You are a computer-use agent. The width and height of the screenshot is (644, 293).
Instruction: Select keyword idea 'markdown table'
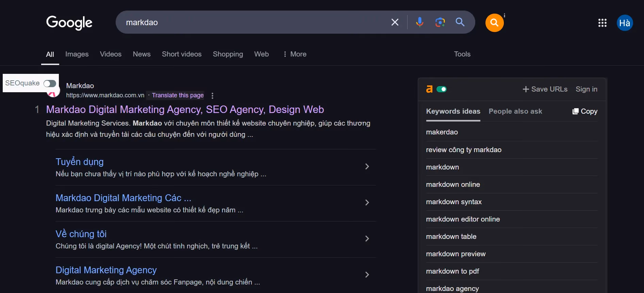click(451, 237)
